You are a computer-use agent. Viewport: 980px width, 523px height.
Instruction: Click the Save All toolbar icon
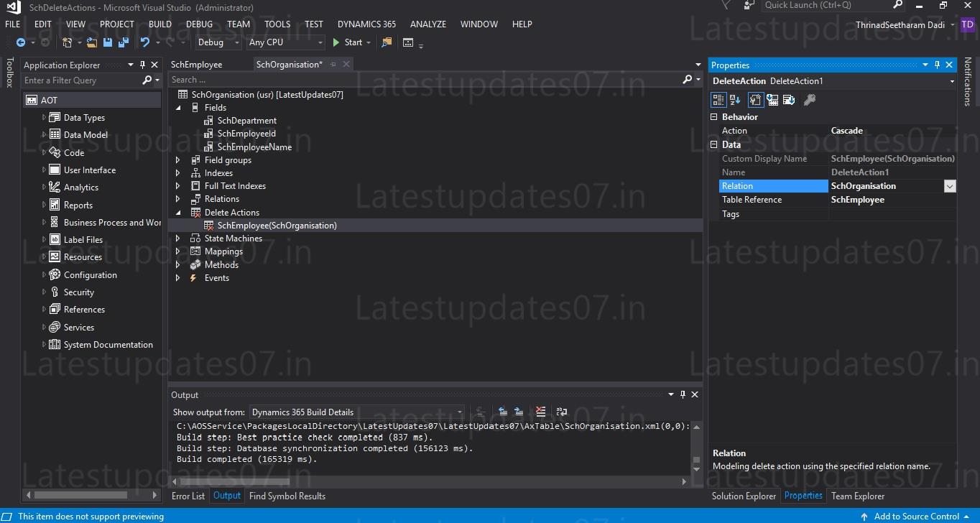123,42
